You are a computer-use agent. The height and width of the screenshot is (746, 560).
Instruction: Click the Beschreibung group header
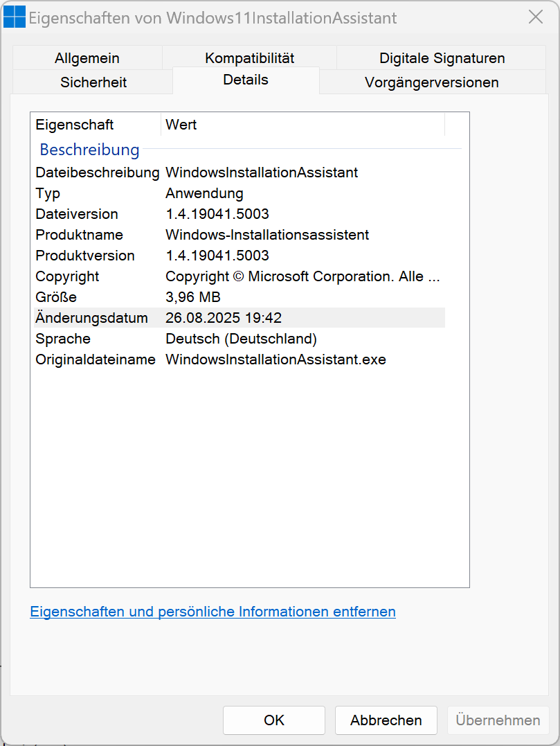click(x=89, y=150)
